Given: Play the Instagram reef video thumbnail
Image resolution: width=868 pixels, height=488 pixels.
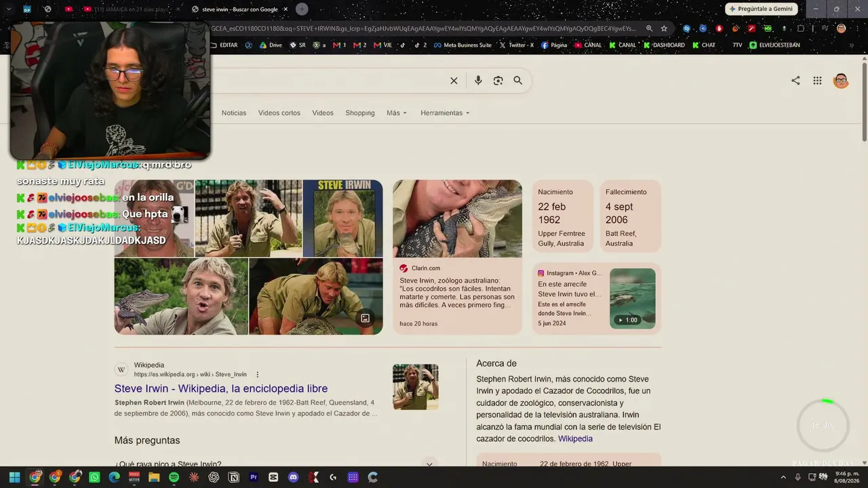Looking at the screenshot, I should 633,299.
